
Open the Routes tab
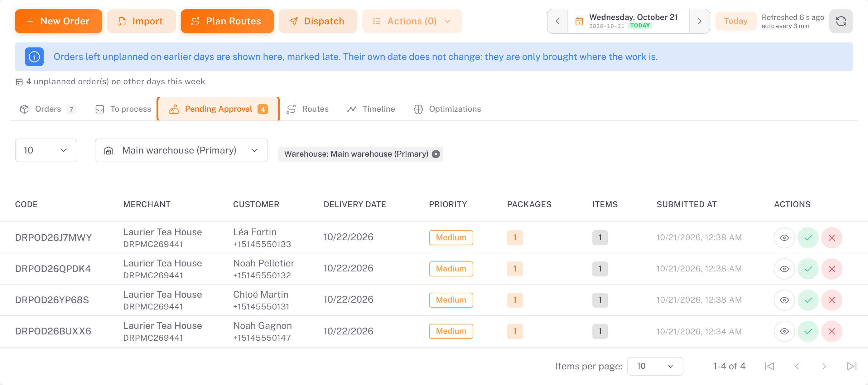tap(308, 109)
